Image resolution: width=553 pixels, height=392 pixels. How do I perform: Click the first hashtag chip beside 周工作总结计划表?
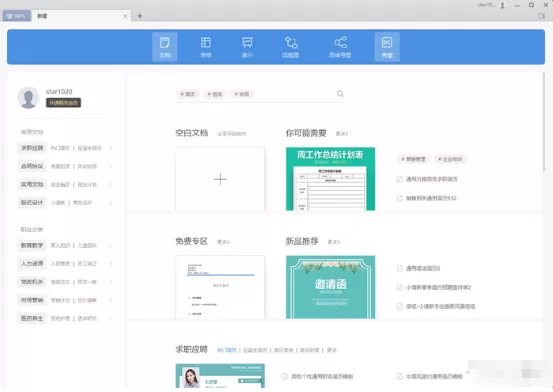413,159
